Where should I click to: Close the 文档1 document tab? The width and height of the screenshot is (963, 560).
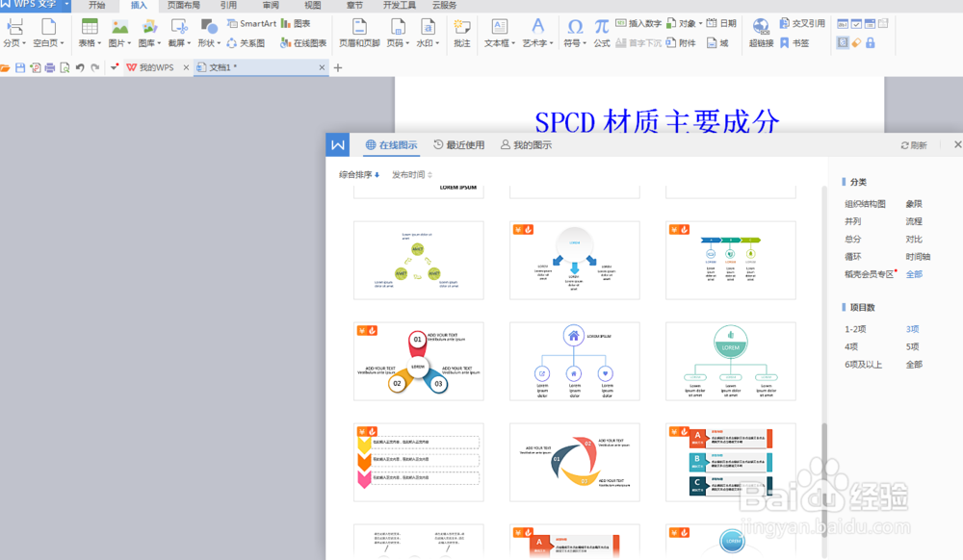pyautogui.click(x=322, y=67)
